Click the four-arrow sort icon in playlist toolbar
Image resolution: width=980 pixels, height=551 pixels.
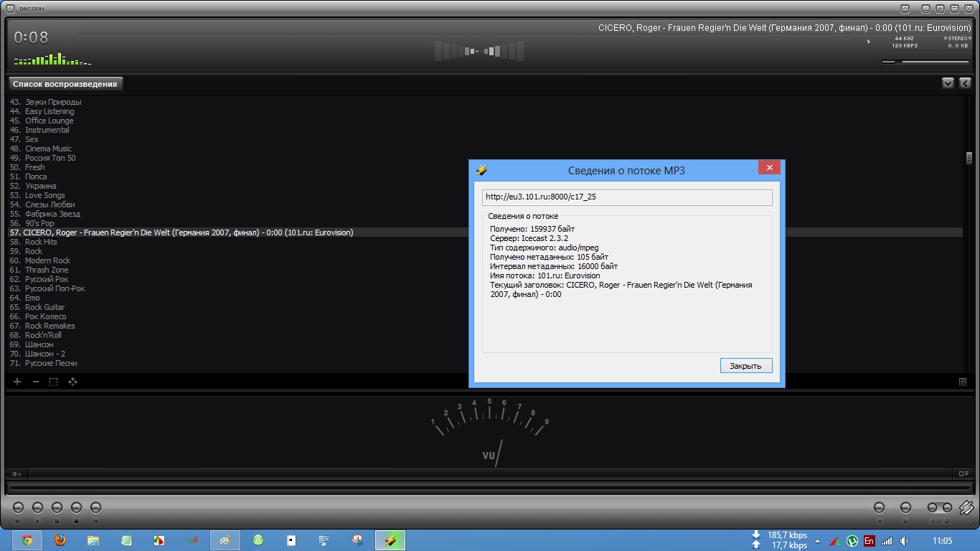pos(72,382)
